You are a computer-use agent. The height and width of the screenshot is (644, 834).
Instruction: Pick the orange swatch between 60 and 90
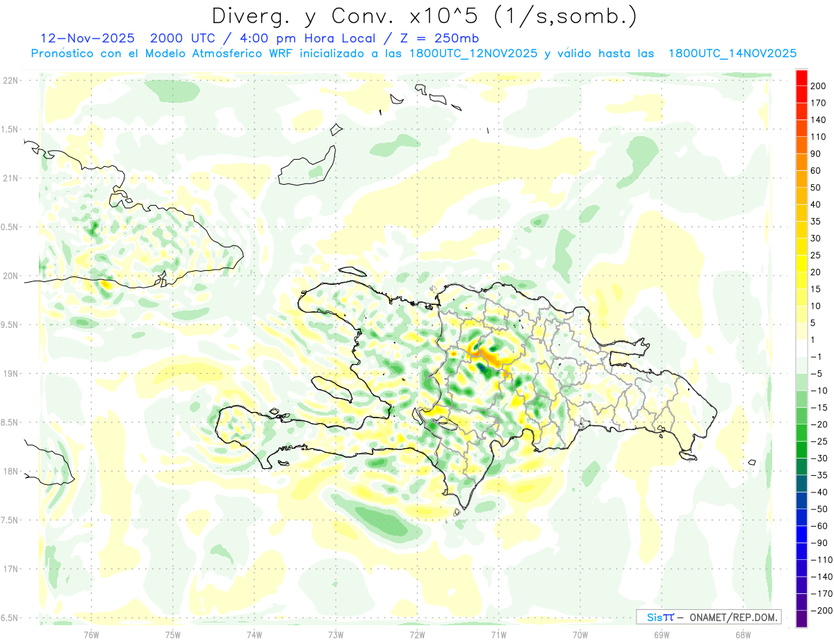click(x=802, y=163)
